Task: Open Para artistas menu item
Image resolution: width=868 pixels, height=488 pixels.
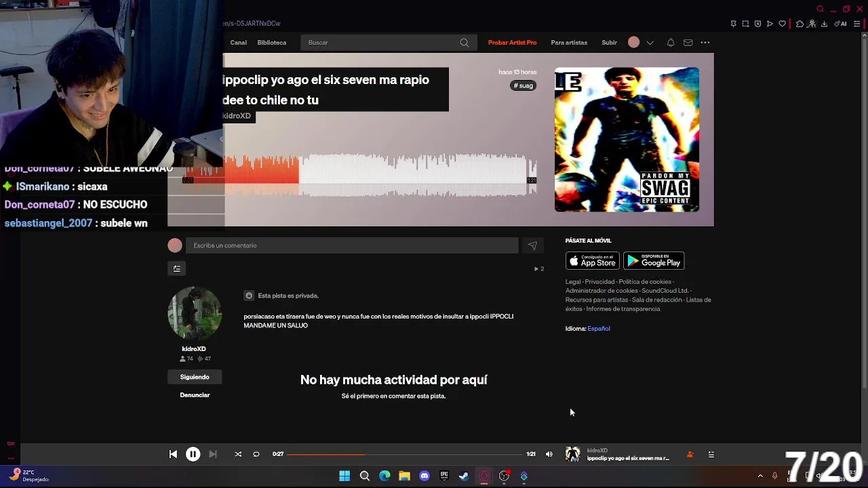Action: (x=569, y=43)
